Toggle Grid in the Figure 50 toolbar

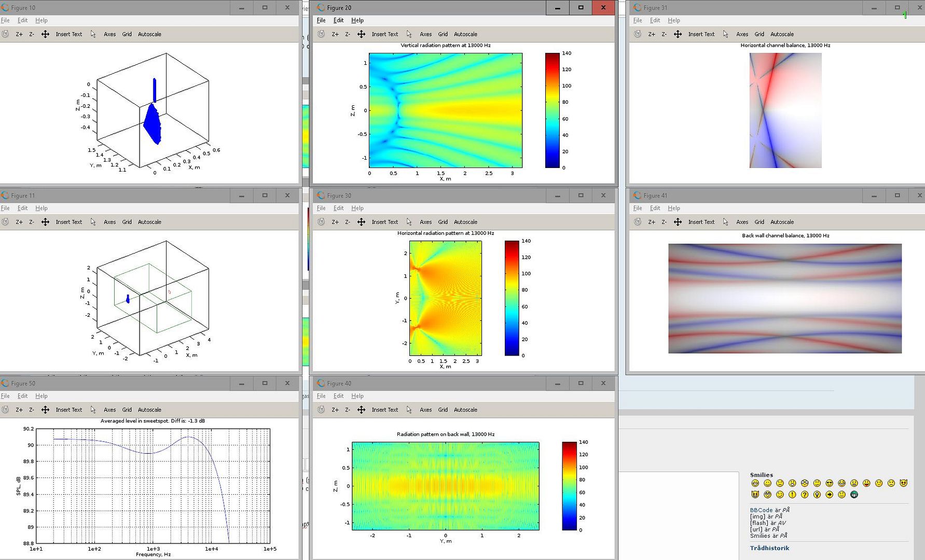[x=127, y=410]
